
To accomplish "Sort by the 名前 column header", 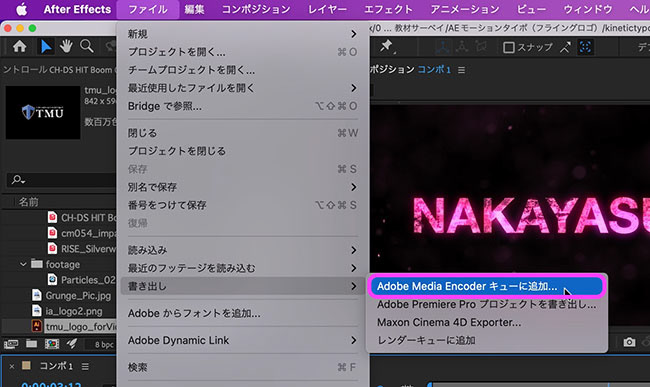I will [28, 202].
